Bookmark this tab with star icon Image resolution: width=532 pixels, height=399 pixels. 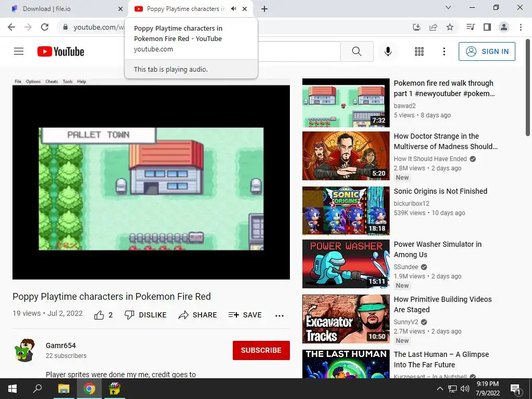coord(450,27)
